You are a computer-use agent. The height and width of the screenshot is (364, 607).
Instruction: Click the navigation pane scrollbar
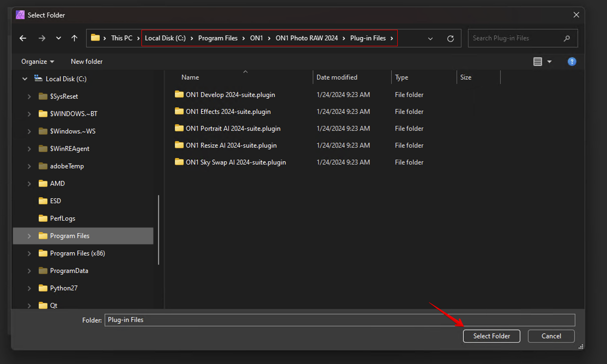tap(159, 230)
